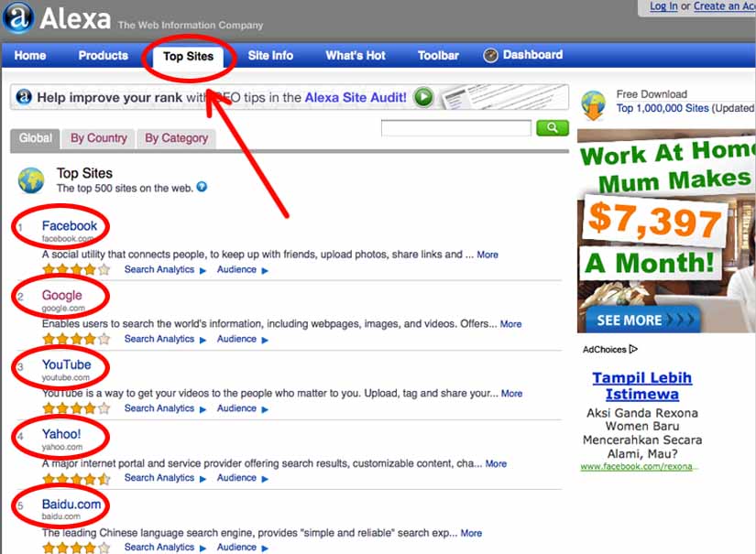
Task: Open the Home menu item
Action: 30,55
